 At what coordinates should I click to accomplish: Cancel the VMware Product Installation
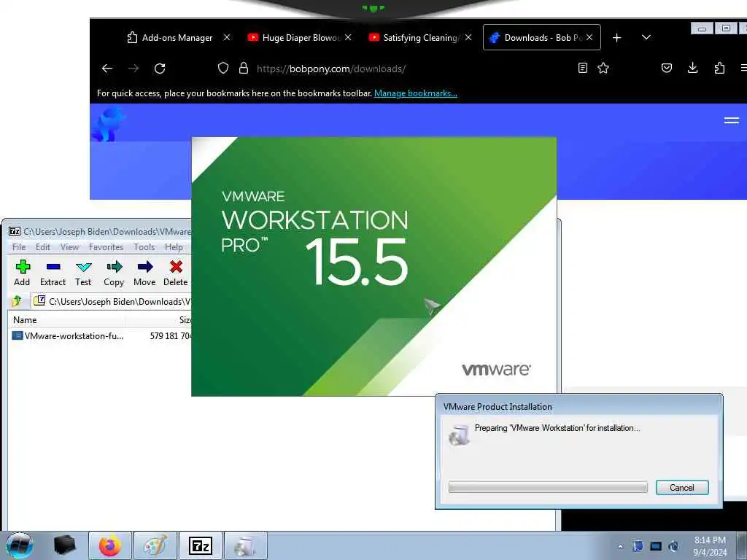(682, 488)
